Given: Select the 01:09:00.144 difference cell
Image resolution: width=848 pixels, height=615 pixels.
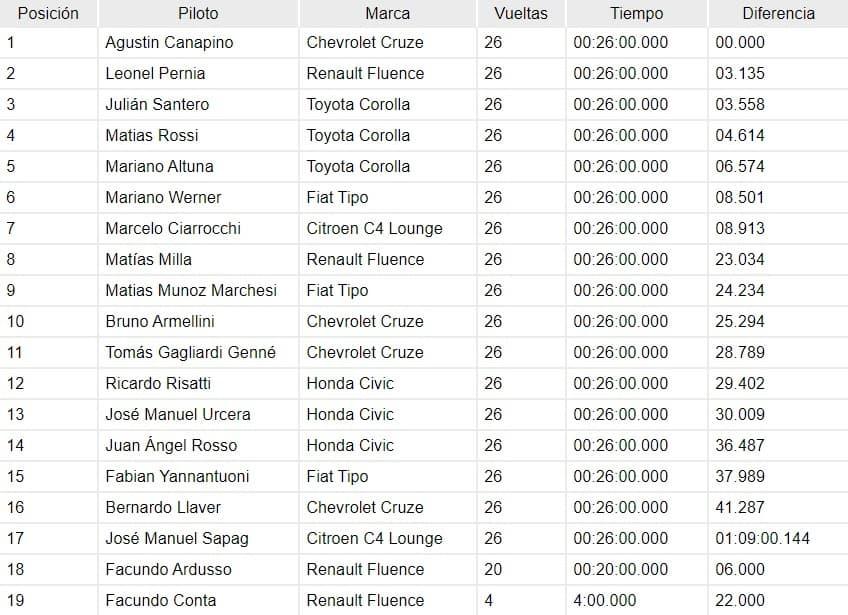Looking at the screenshot, I should 762,538.
